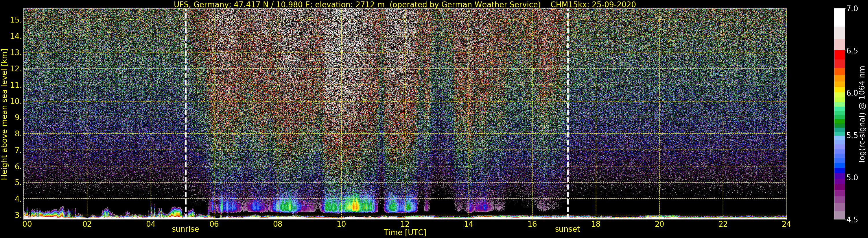Click the '4.' height tick label
Screen dimensions: 868x238
[x=18, y=199]
